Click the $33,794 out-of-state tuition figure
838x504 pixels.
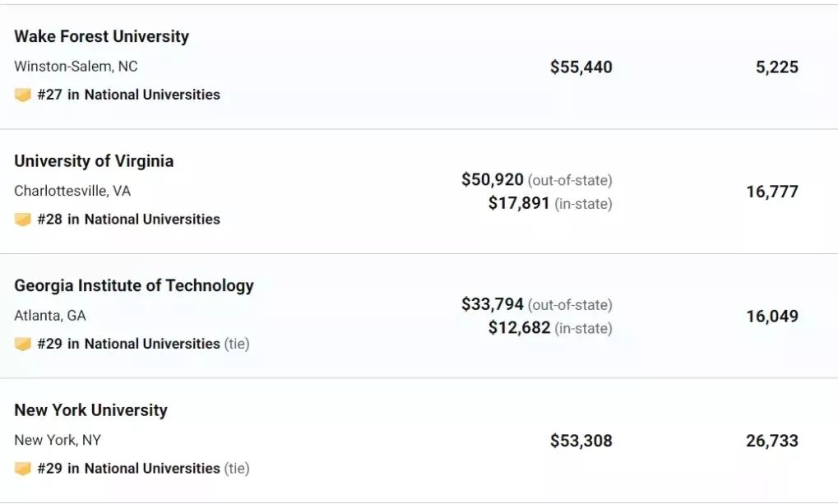point(493,304)
